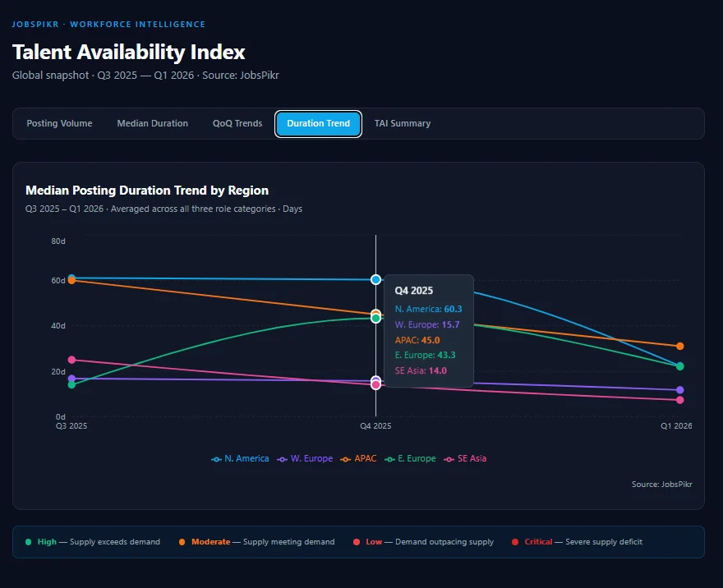Click the orange Moderate indicator dot
The width and height of the screenshot is (723, 588).
pyautogui.click(x=182, y=542)
